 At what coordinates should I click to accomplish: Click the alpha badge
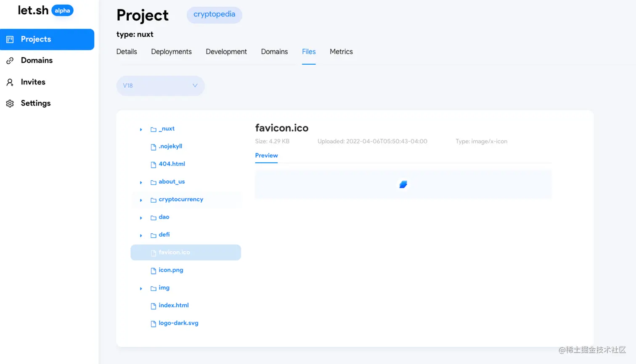(x=62, y=11)
